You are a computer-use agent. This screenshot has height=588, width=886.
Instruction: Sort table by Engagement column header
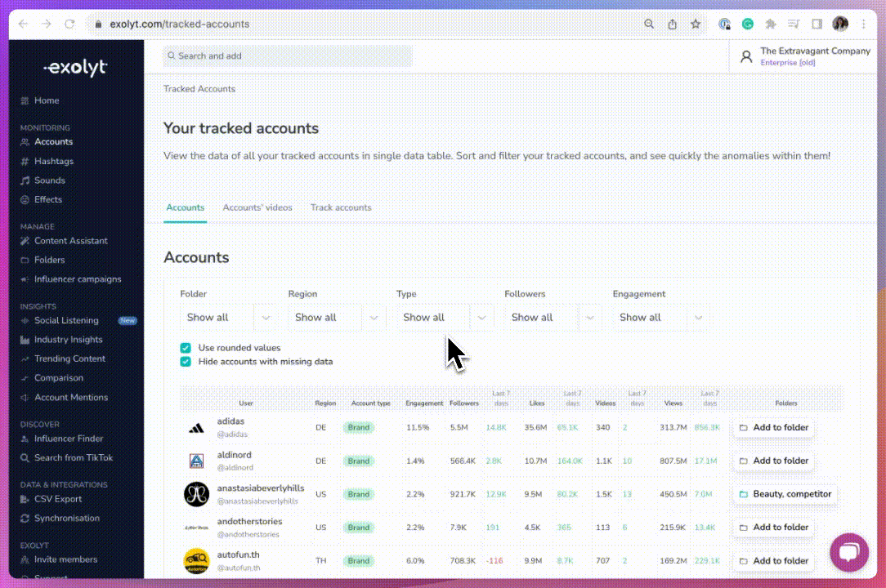tap(424, 403)
